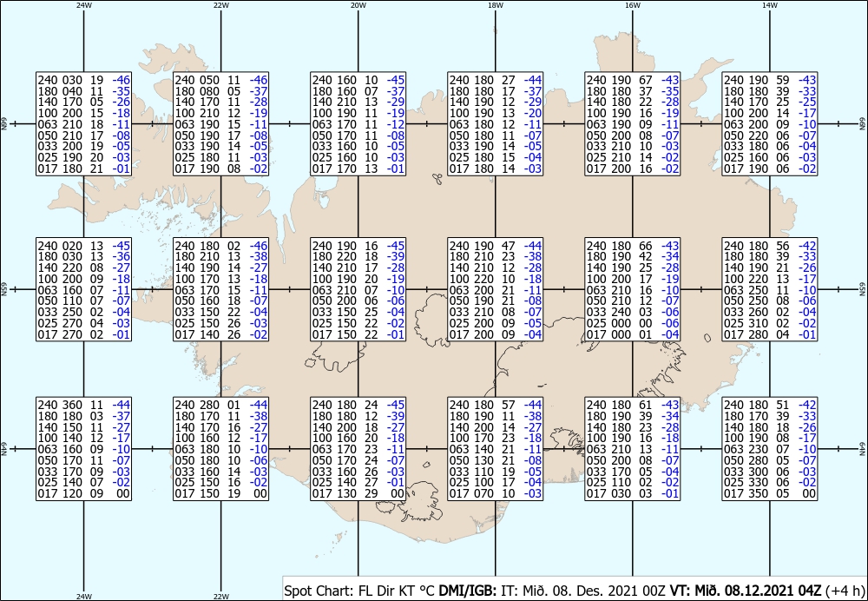The image size is (868, 601).
Task: Pick the row "180 220 18 -39"
Action: coord(358,256)
